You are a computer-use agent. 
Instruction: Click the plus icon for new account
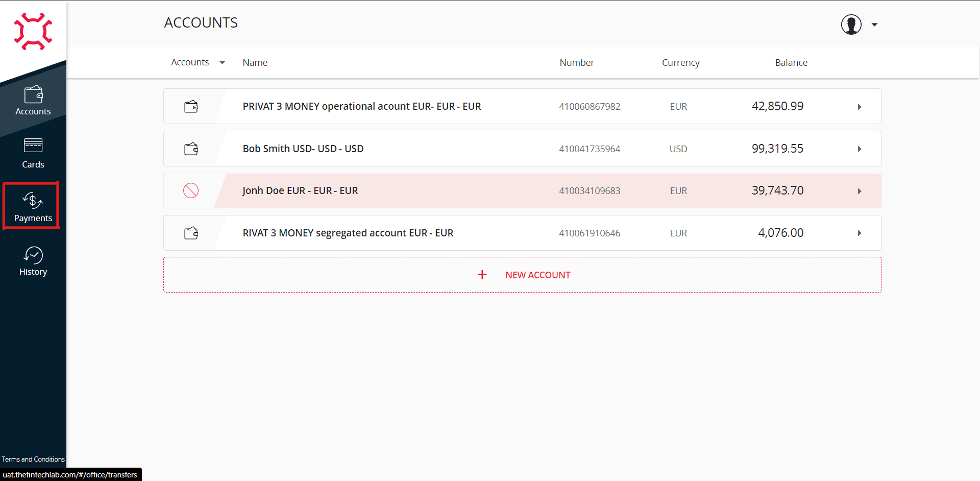482,275
